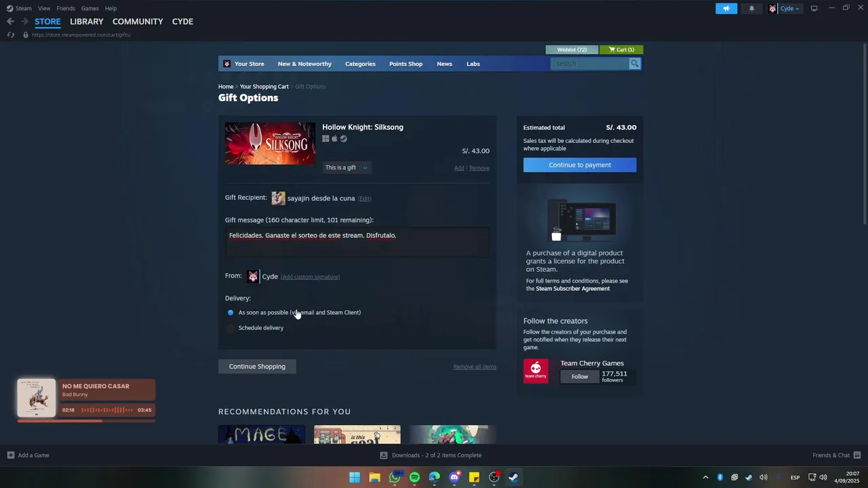Select As soon as possible delivery
The width and height of the screenshot is (868, 488).
coord(231,312)
